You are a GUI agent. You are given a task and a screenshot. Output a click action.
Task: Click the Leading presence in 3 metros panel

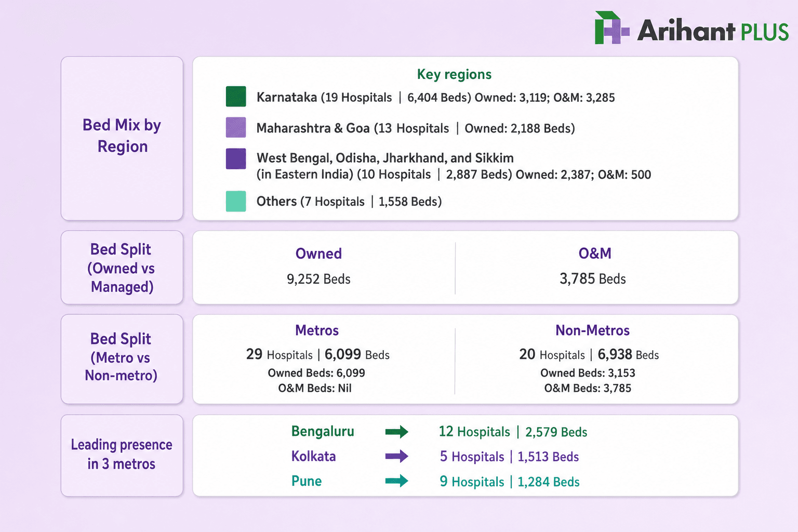tap(122, 455)
